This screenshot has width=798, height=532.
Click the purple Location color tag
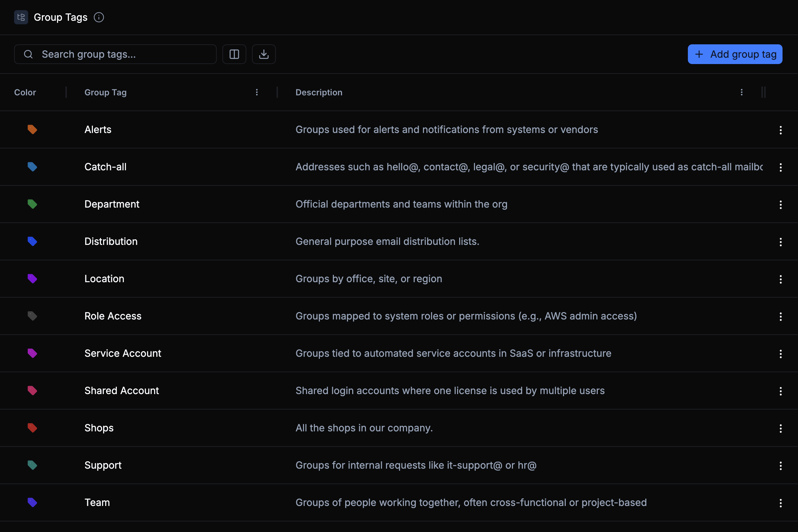point(32,279)
